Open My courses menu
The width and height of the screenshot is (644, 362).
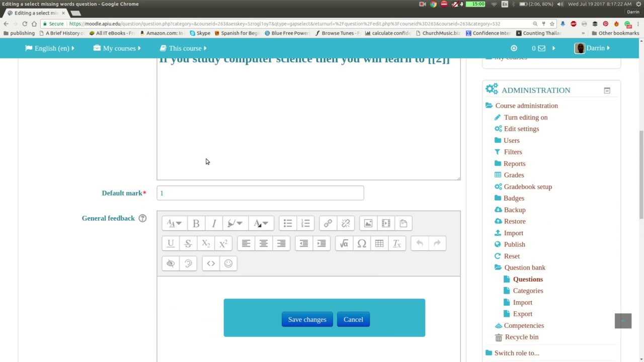tap(117, 48)
